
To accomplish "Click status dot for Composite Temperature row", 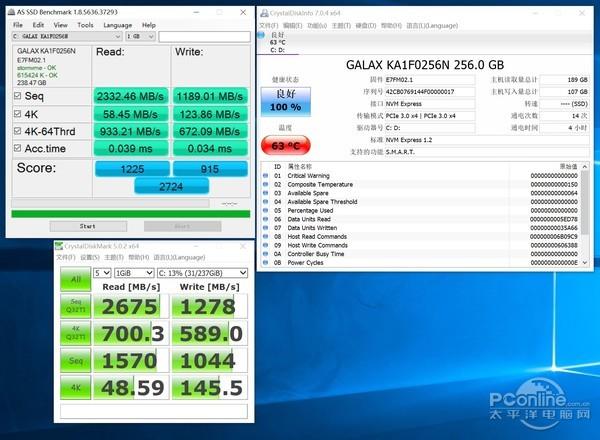I will tap(266, 184).
